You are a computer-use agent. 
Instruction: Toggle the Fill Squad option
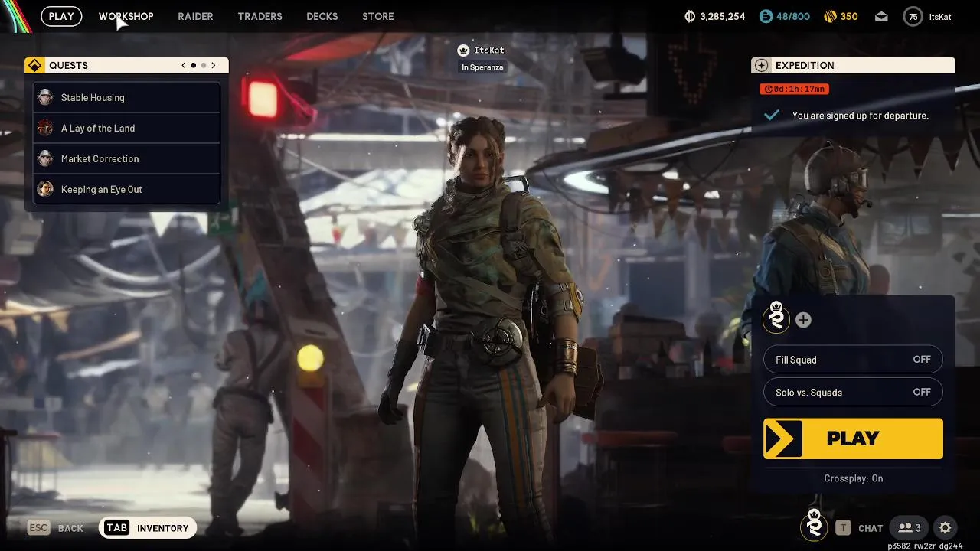coord(853,360)
